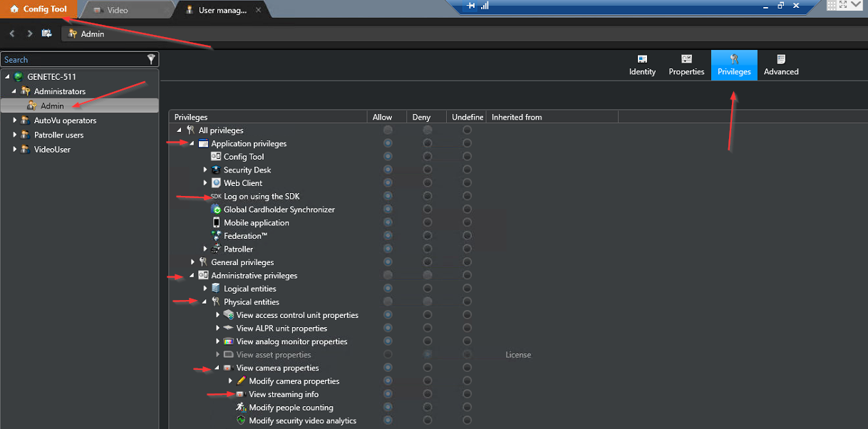Expand General privileges tree node
Viewport: 868px width, 429px height.
point(192,262)
